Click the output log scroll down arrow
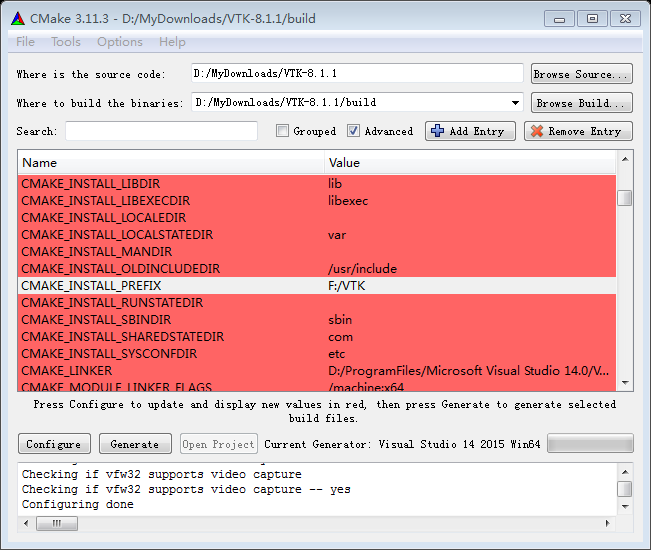651x550 pixels. click(625, 506)
